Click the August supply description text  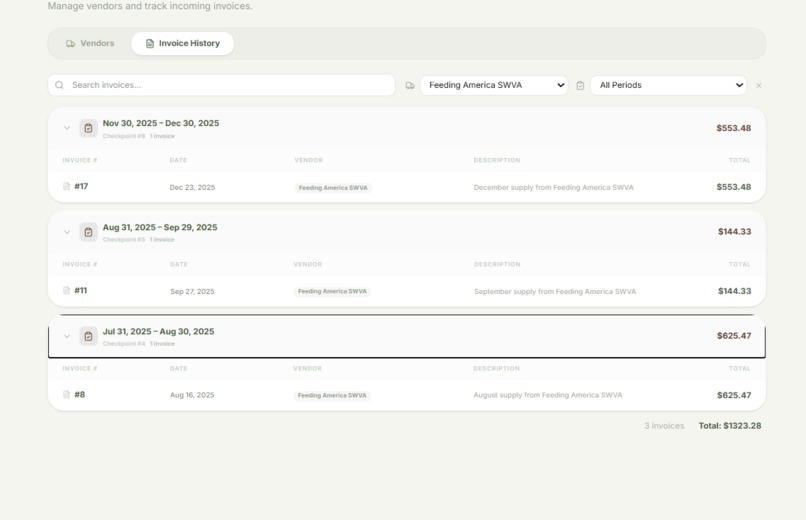coord(548,395)
